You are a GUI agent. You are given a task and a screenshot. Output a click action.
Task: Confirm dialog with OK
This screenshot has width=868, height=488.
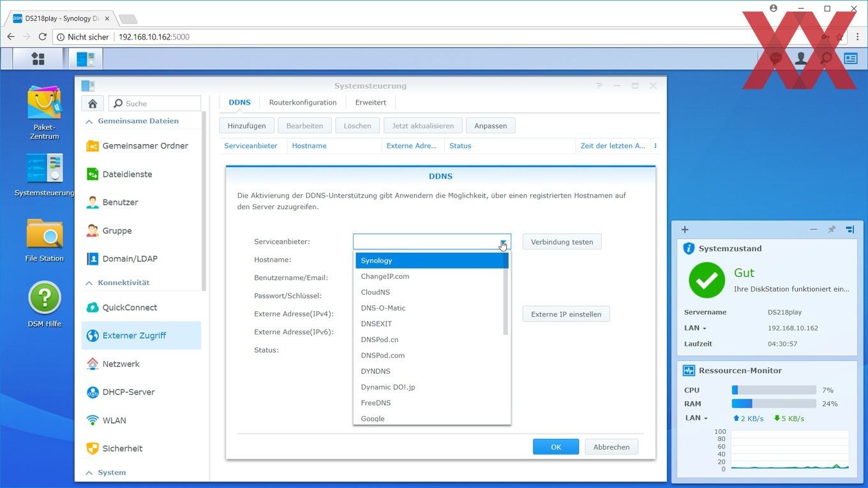click(556, 447)
